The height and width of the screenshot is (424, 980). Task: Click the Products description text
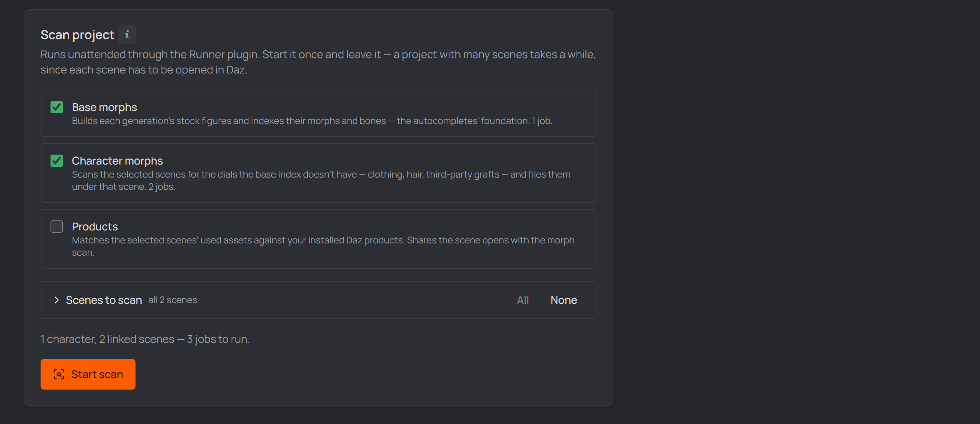point(323,246)
